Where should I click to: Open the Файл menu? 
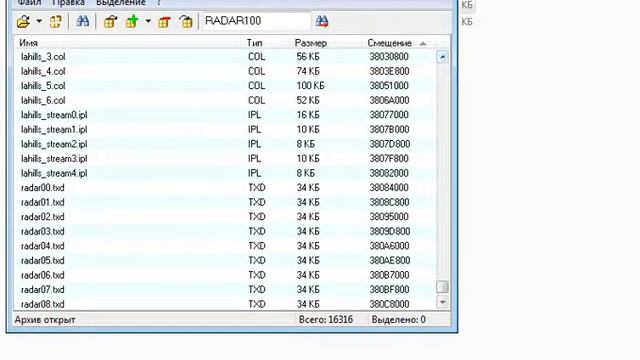pos(29,3)
